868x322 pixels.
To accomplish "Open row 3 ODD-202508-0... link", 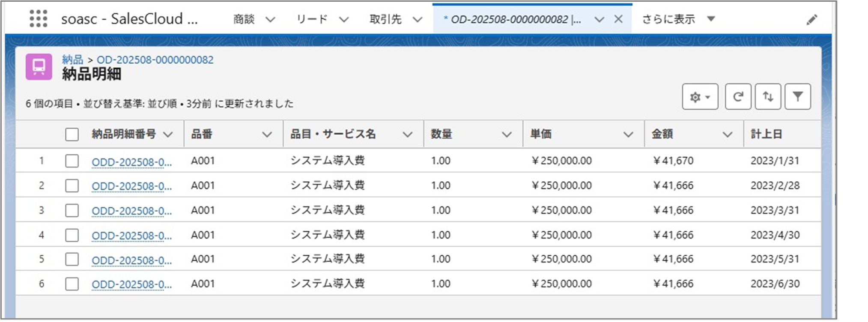I will click(132, 211).
